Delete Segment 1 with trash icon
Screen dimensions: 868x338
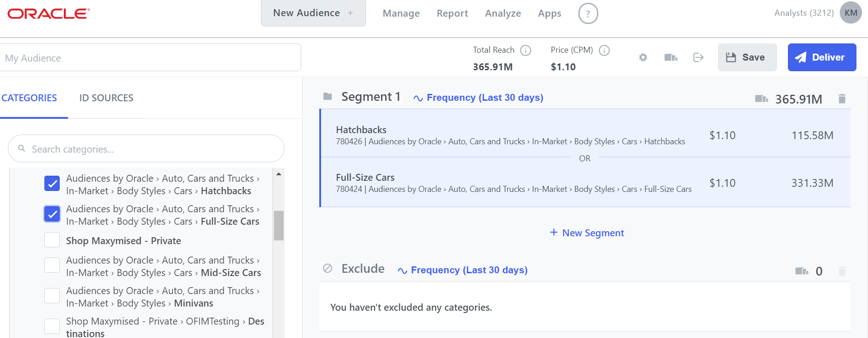tap(842, 98)
